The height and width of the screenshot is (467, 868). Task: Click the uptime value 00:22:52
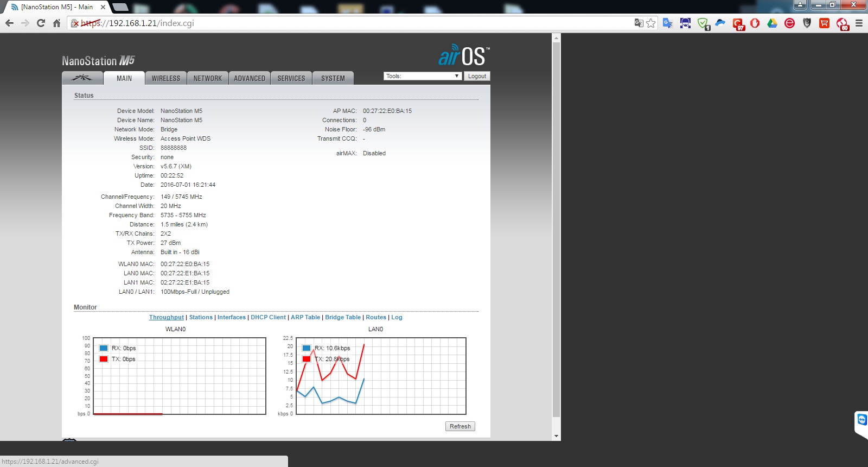pos(172,175)
